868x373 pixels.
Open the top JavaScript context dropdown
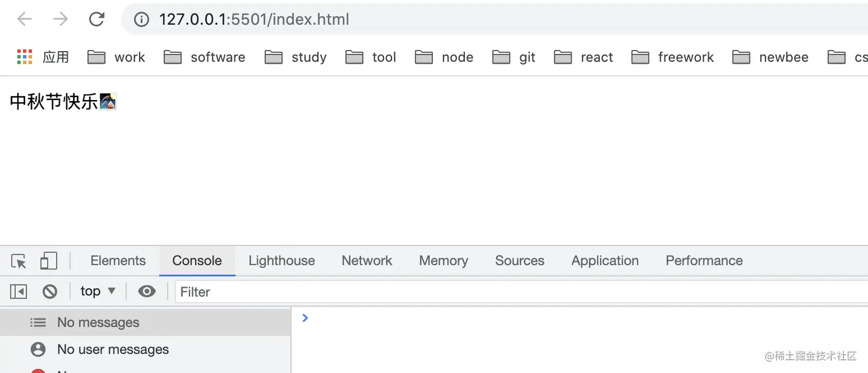coord(98,291)
